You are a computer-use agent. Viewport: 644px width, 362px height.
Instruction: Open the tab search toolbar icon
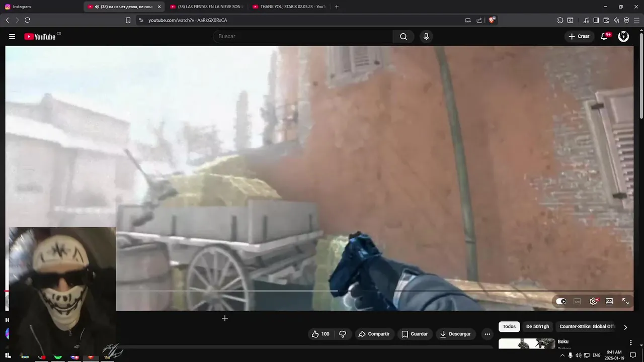tap(570, 20)
